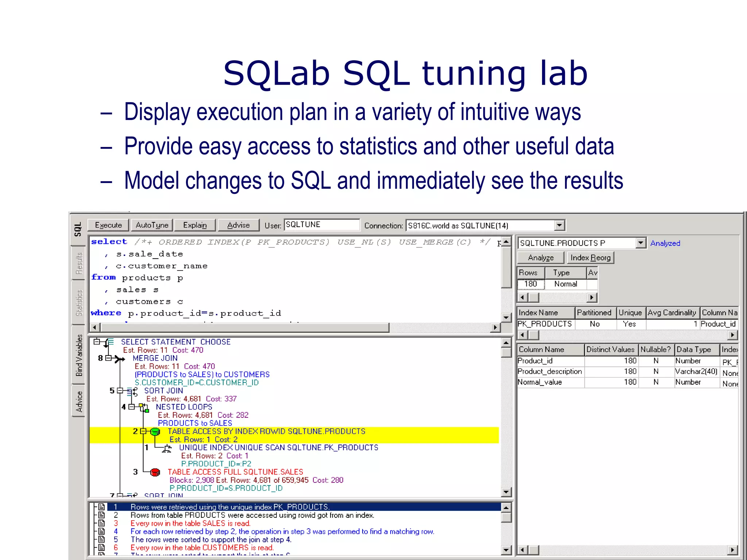Open the Results side tab
The width and height of the screenshot is (747, 560).
coord(78,263)
